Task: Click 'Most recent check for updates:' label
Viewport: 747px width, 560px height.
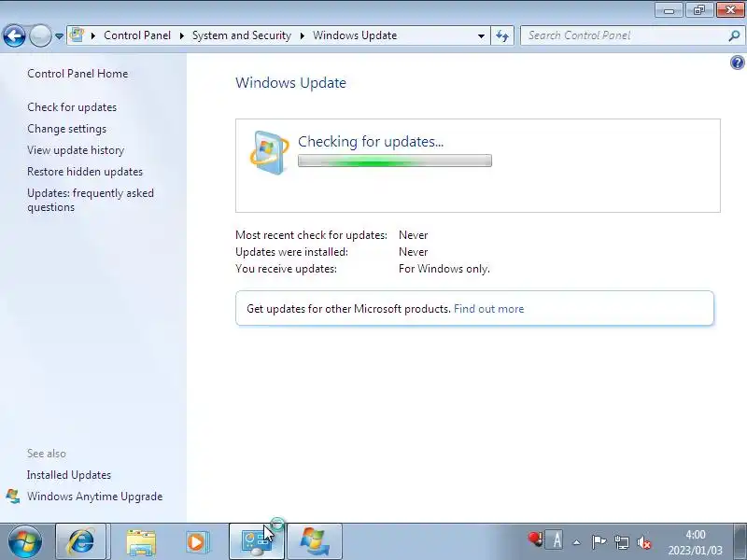Action: click(311, 235)
